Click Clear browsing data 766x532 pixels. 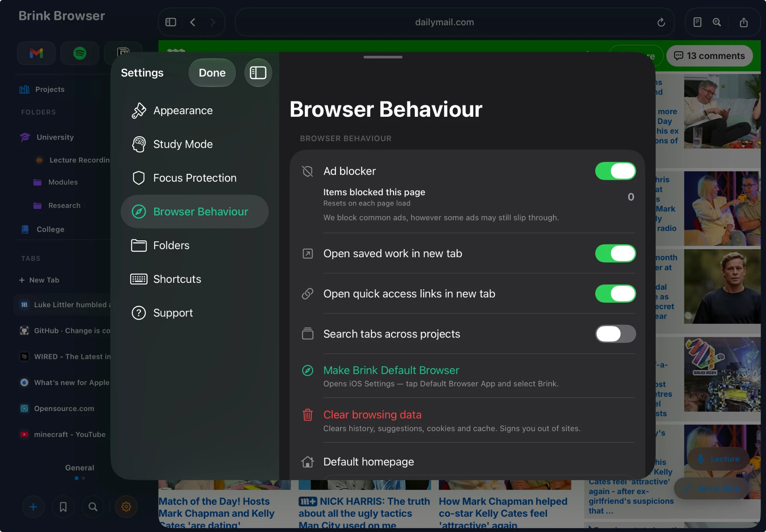[x=372, y=415]
